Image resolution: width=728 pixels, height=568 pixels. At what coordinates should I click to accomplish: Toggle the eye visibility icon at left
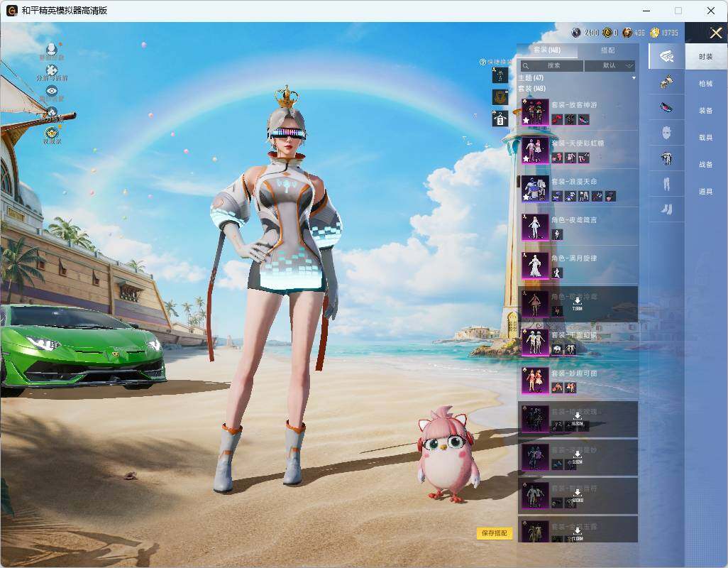[x=52, y=91]
